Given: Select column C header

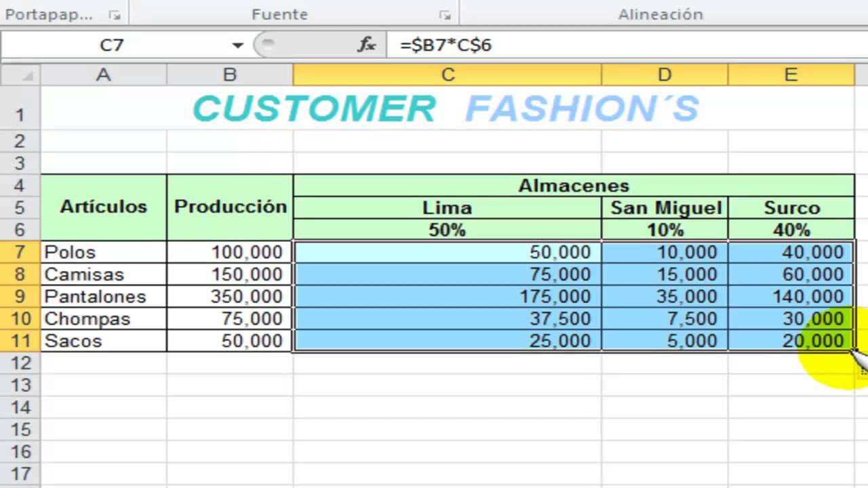Looking at the screenshot, I should [448, 75].
